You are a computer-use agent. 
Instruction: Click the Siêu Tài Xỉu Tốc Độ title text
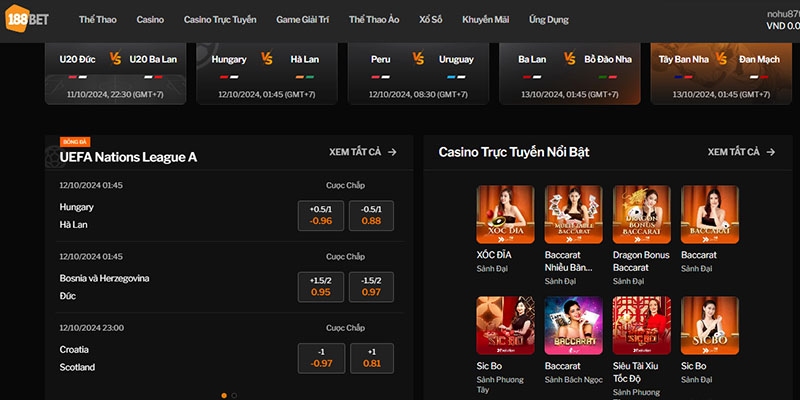click(636, 372)
